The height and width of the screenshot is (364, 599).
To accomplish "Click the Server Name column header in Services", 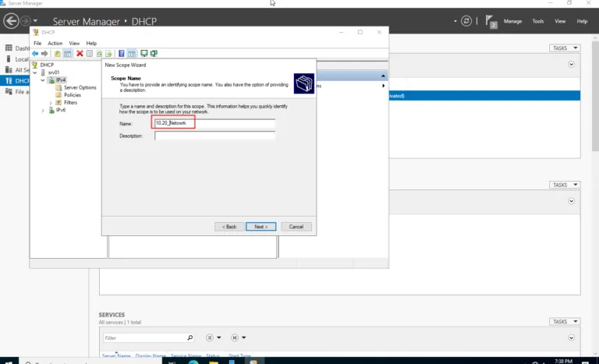I will click(116, 355).
